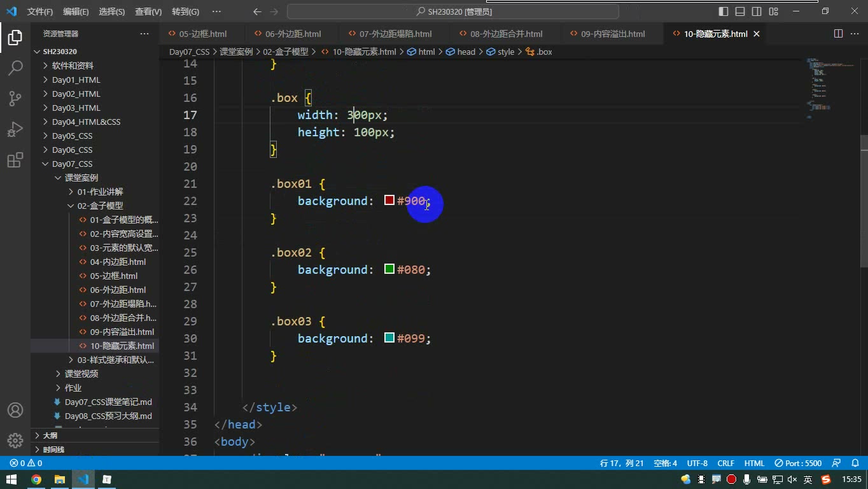Click the UTF-8 encoding button
The width and height of the screenshot is (868, 489).
tap(697, 464)
